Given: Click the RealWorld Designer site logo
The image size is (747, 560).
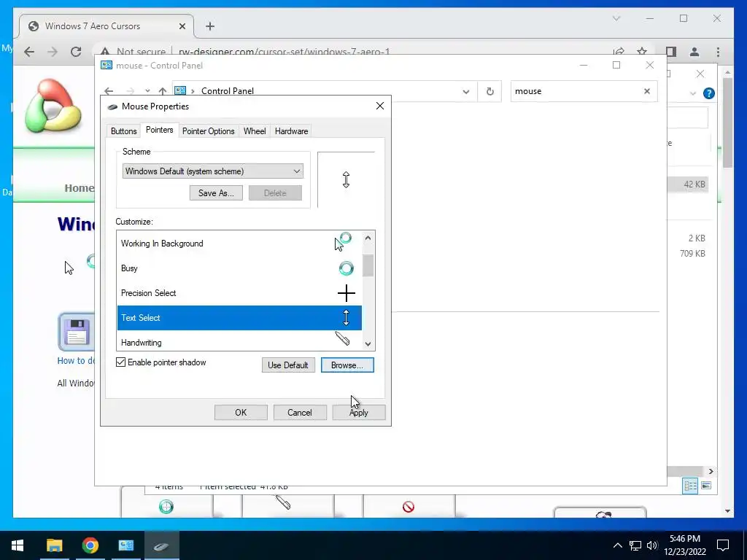Looking at the screenshot, I should click(53, 106).
